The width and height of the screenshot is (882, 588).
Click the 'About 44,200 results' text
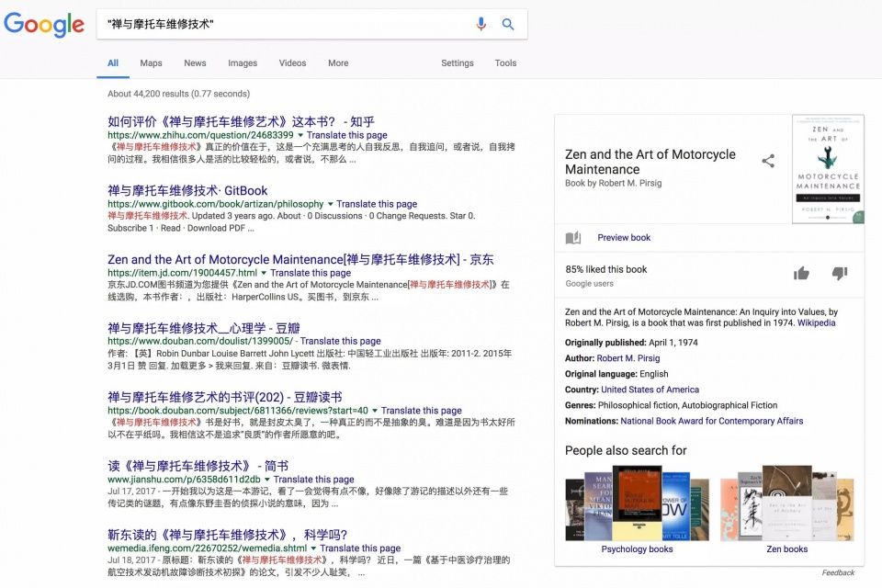tap(179, 94)
